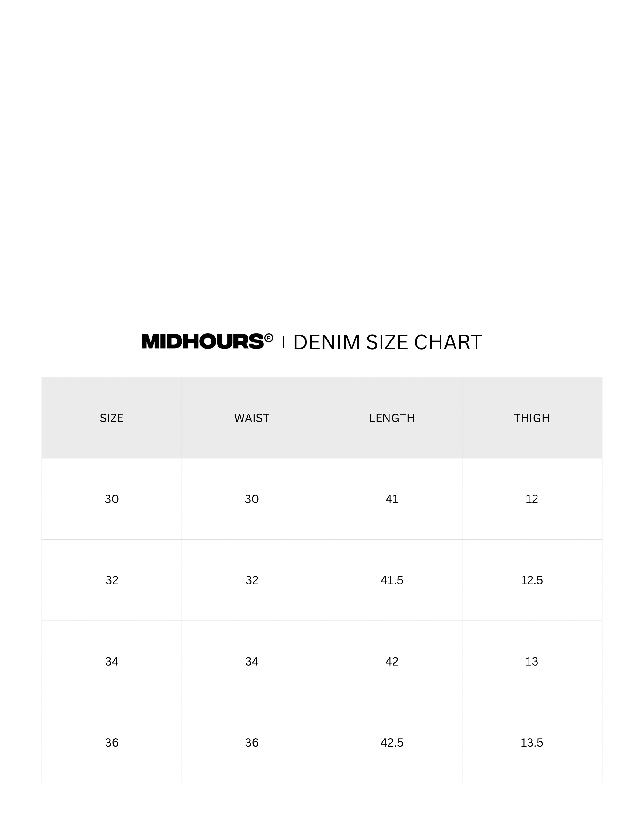This screenshot has height=826, width=644.
Task: Click the length value 42
Action: 392,661
